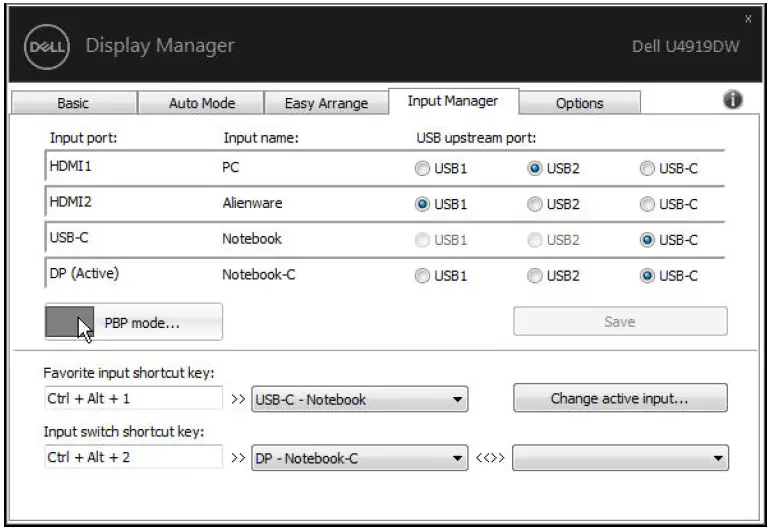Click the PBP mode button
768x529 pixels.
coord(134,322)
